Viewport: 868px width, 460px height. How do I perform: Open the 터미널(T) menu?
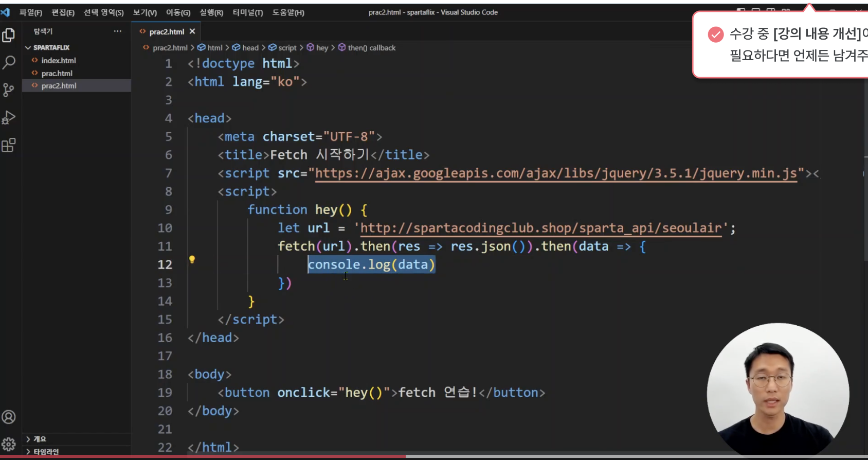[x=248, y=12]
